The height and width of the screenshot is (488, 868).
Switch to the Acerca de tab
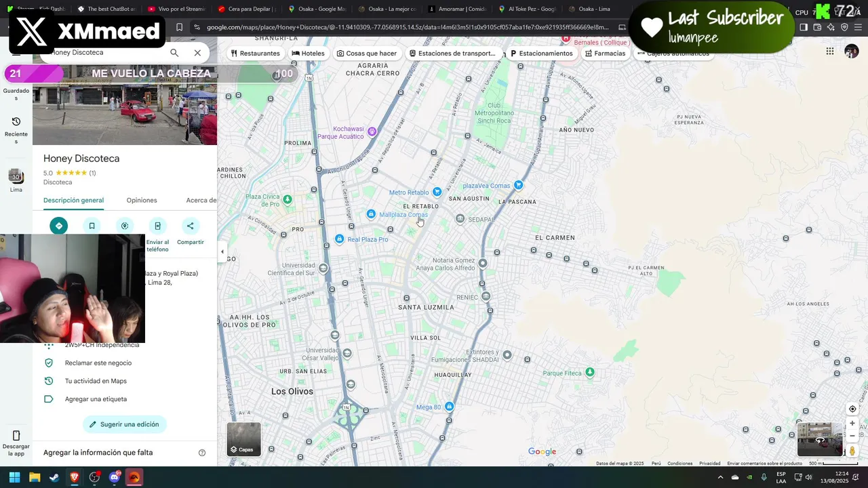201,201
